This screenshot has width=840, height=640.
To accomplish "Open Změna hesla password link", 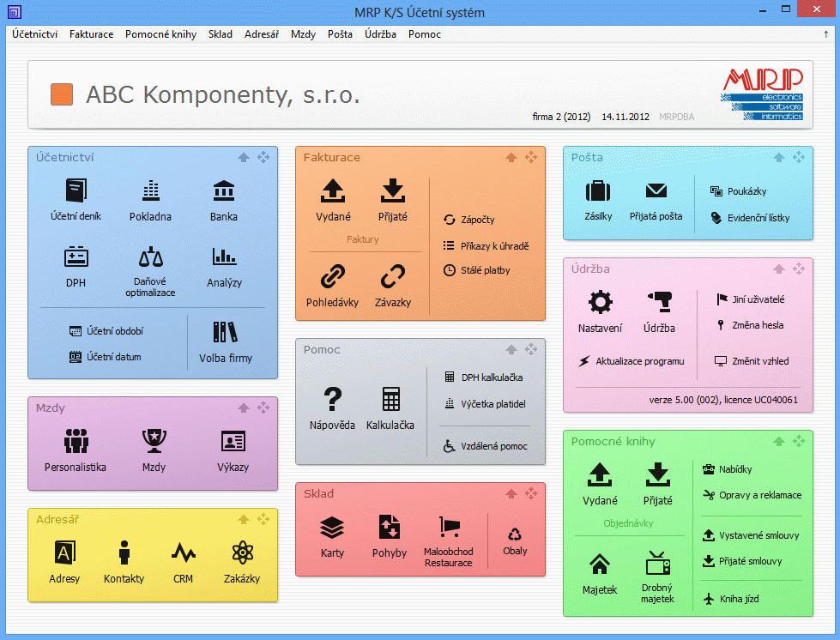I will [x=750, y=325].
